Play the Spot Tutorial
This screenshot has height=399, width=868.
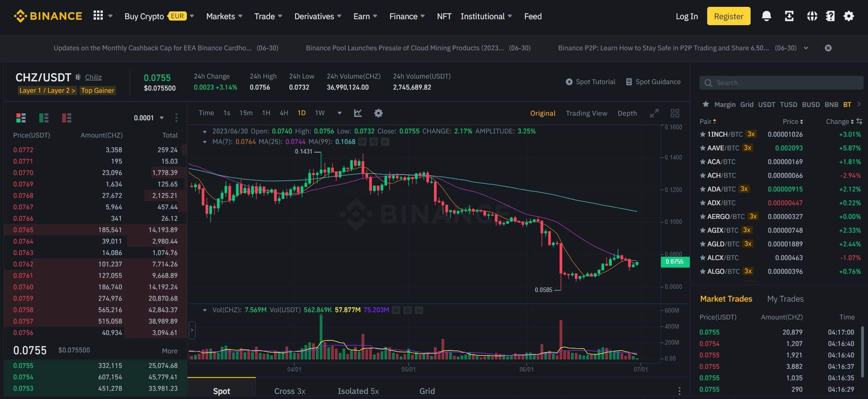point(590,82)
